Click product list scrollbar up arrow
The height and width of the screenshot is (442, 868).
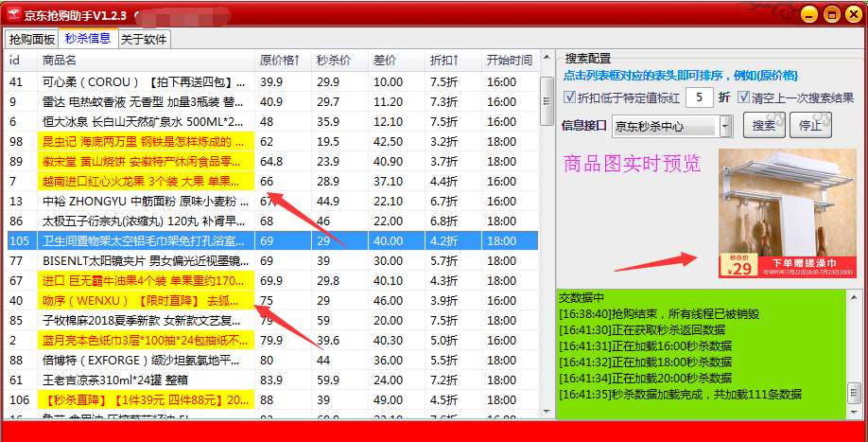[547, 58]
